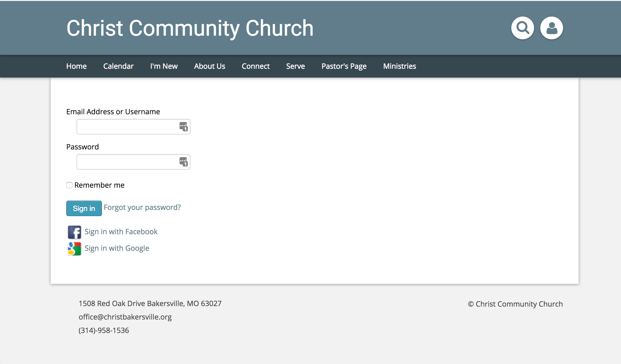The width and height of the screenshot is (621, 364).
Task: Select I'm New in the navigation
Action: point(164,66)
